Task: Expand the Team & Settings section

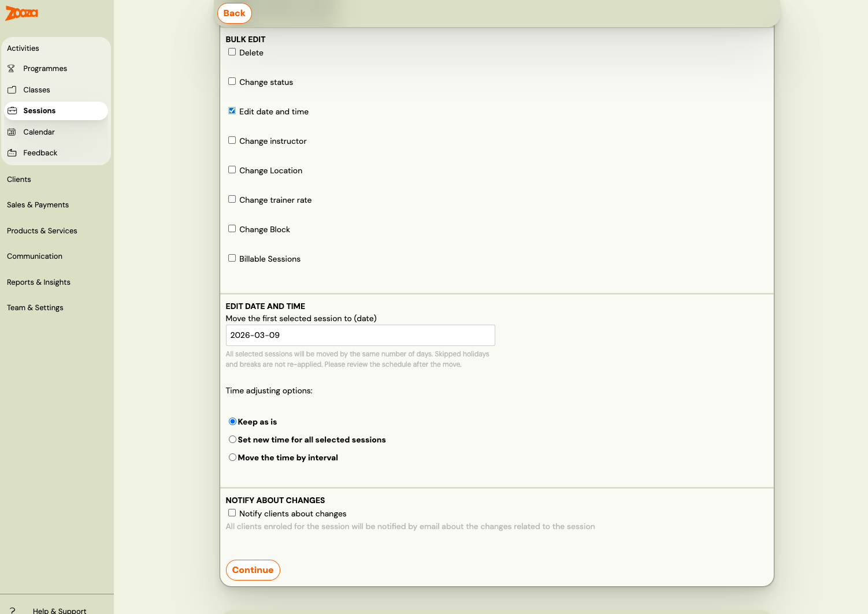Action: pos(35,308)
